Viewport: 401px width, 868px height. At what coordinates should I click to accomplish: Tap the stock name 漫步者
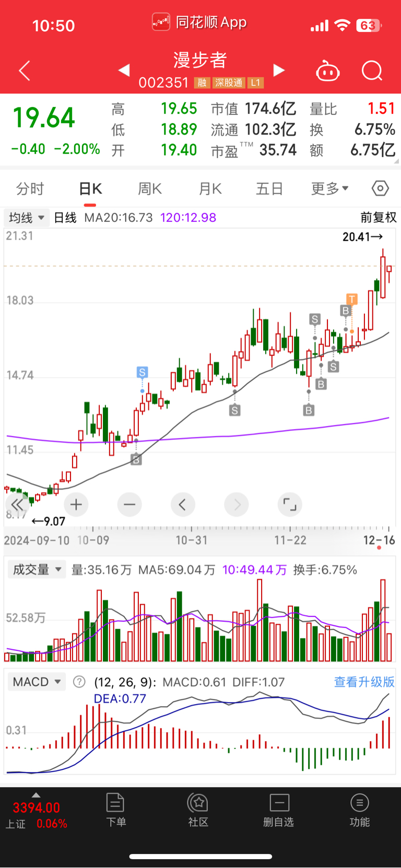tap(200, 60)
